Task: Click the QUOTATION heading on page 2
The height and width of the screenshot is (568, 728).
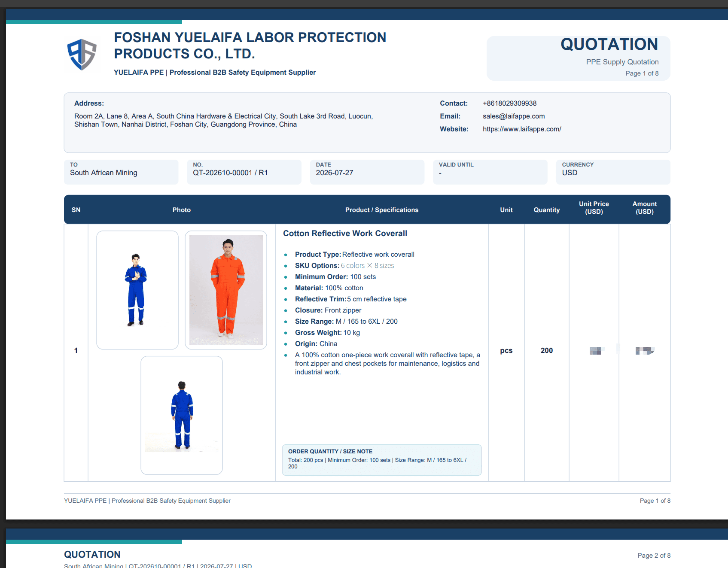Action: click(x=92, y=555)
